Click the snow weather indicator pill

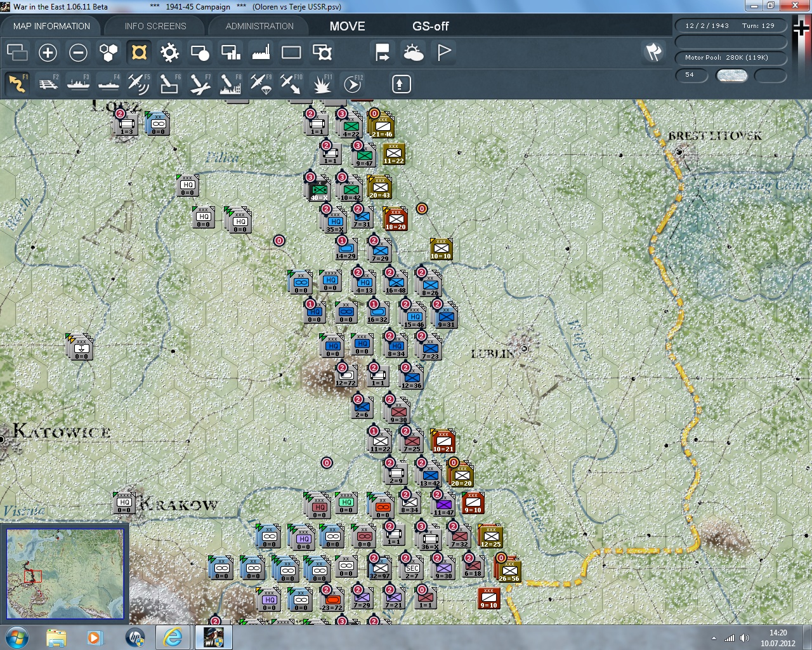(731, 76)
